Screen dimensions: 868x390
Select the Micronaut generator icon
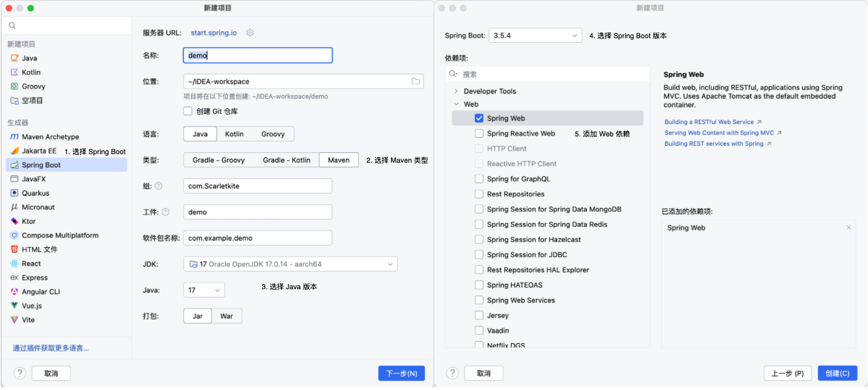14,208
